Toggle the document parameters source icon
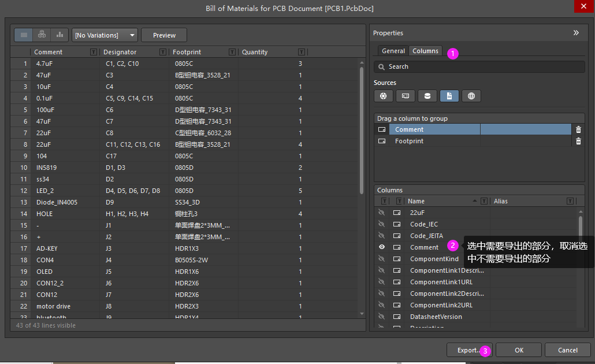This screenshot has height=364, width=595. click(x=449, y=96)
